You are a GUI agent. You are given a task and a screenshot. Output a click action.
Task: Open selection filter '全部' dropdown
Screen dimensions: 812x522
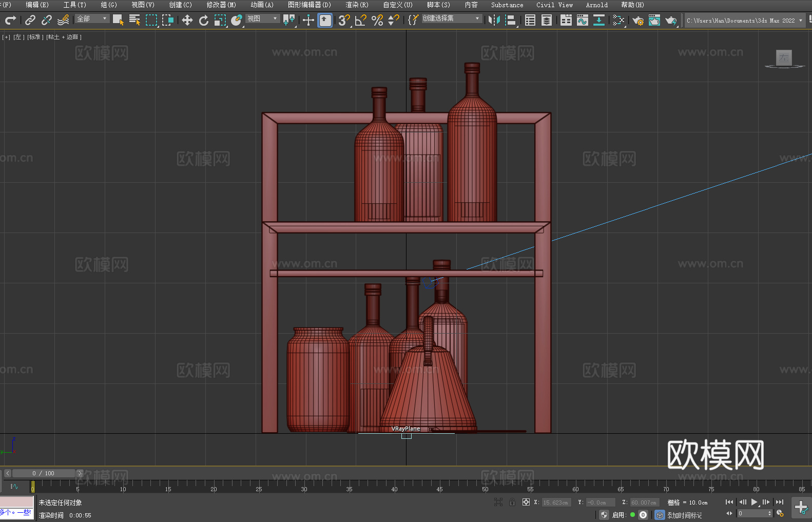[x=92, y=18]
